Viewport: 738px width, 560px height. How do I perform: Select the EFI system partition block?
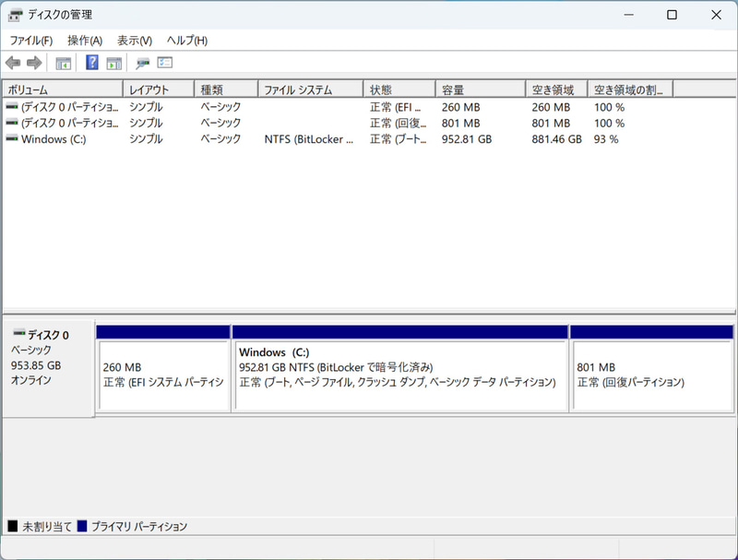[163, 360]
